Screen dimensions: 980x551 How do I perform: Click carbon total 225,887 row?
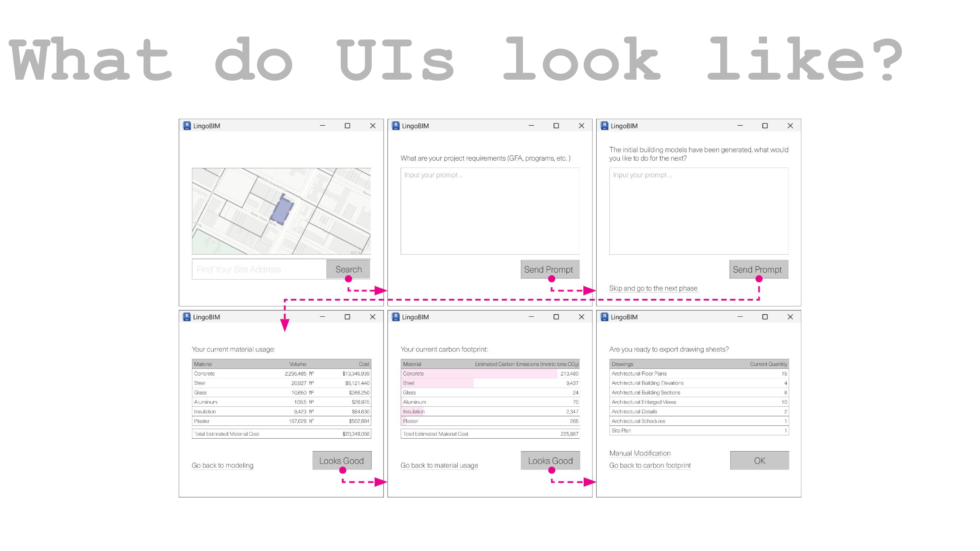490,434
